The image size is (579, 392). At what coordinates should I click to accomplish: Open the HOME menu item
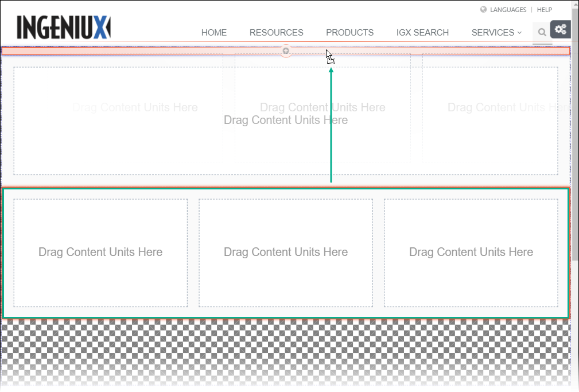click(x=214, y=33)
